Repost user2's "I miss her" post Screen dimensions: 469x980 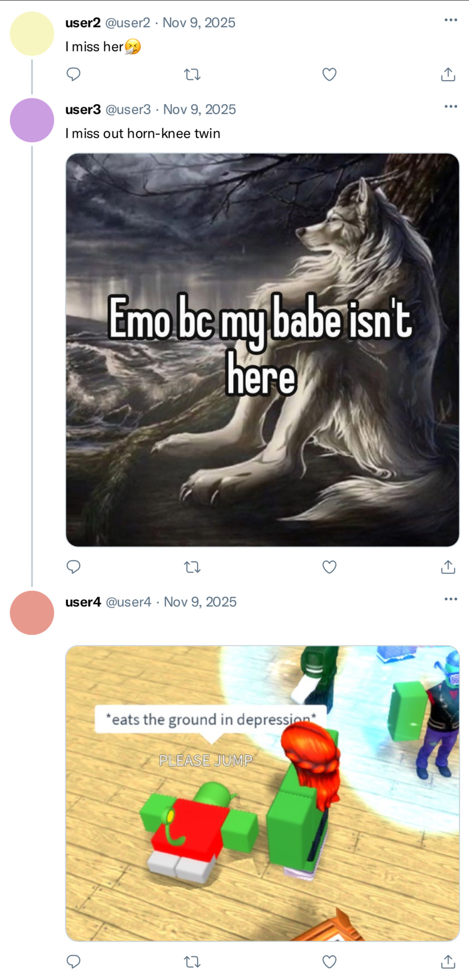coord(192,75)
